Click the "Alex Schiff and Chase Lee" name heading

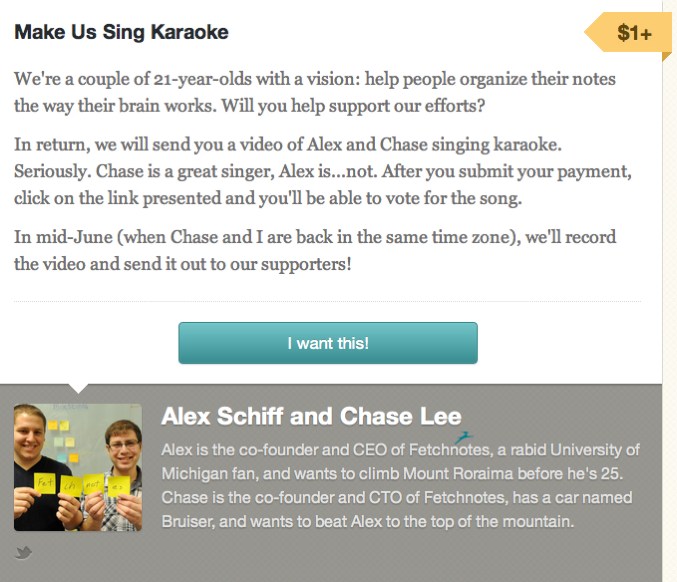pos(311,416)
